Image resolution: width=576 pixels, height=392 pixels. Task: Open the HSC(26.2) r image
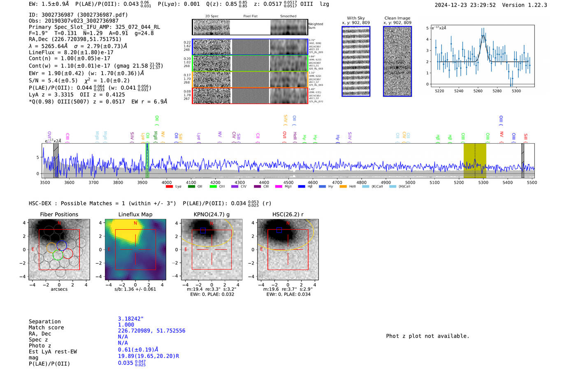[x=288, y=250]
